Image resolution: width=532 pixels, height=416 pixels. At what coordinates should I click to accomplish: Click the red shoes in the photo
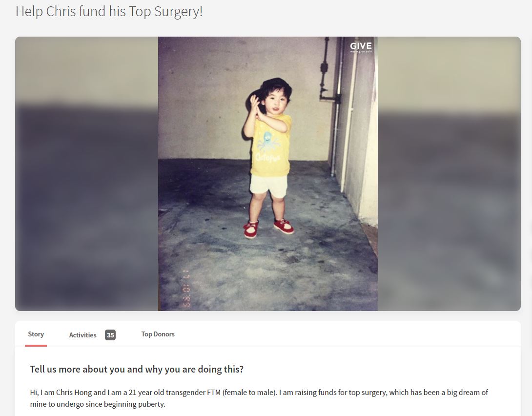point(268,228)
